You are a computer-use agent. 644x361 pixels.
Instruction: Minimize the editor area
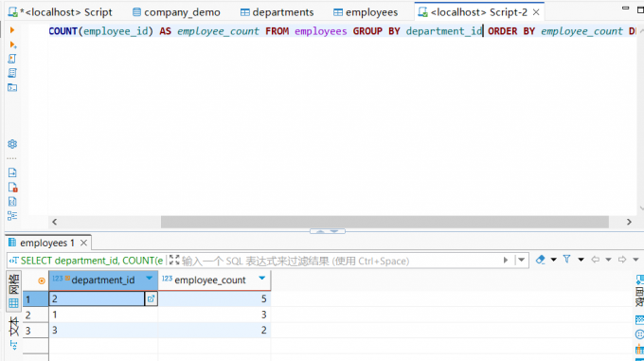[625, 8]
